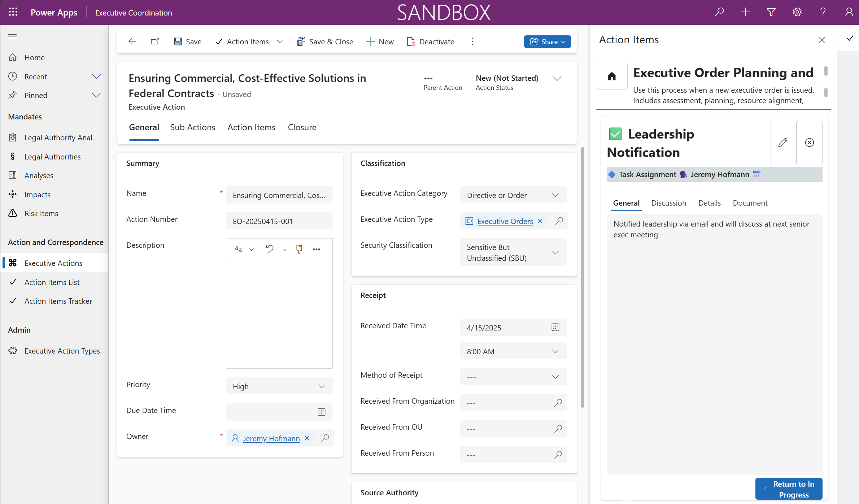The image size is (859, 504).
Task: Open more commands vertical ellipsis
Action: click(x=472, y=41)
